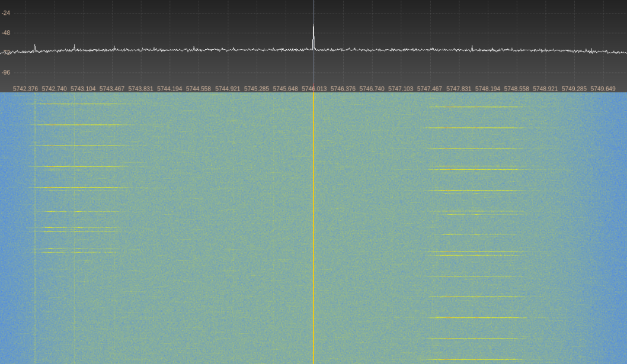Click the -48 dB scale label
Viewport: 627px width, 364px height.
coord(6,33)
